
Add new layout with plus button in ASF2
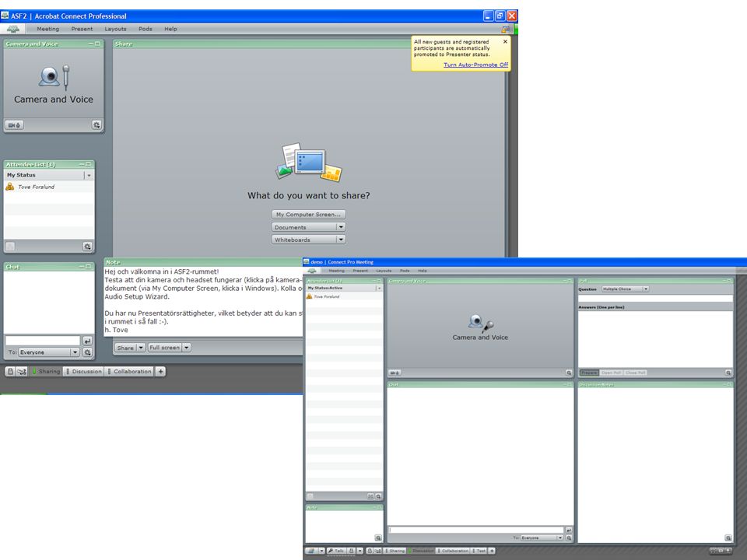click(x=160, y=372)
